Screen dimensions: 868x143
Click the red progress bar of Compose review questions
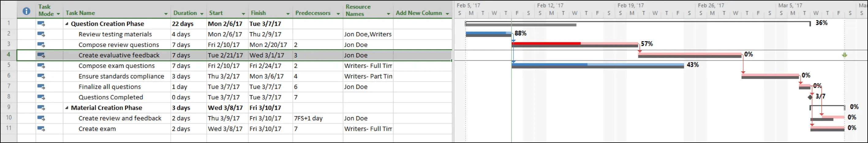pos(546,43)
